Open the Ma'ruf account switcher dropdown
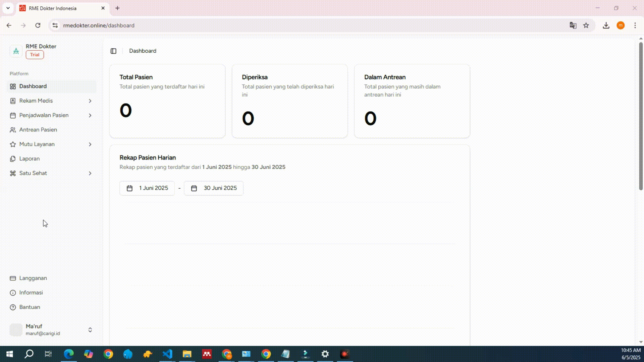 click(x=90, y=330)
